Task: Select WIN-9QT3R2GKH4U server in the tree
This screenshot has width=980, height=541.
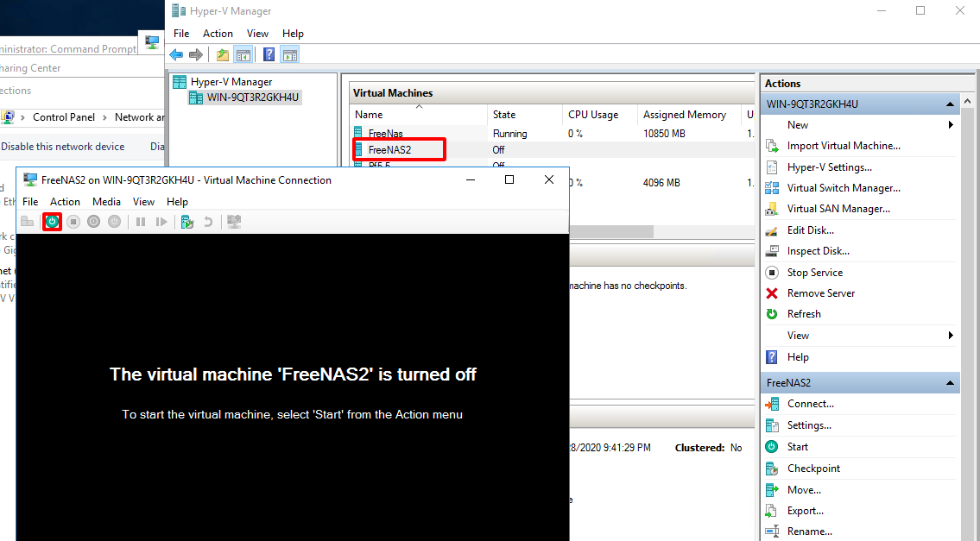Action: pyautogui.click(x=252, y=98)
